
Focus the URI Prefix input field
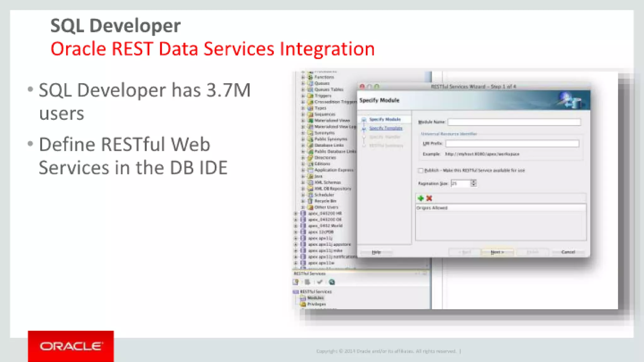[x=512, y=144]
